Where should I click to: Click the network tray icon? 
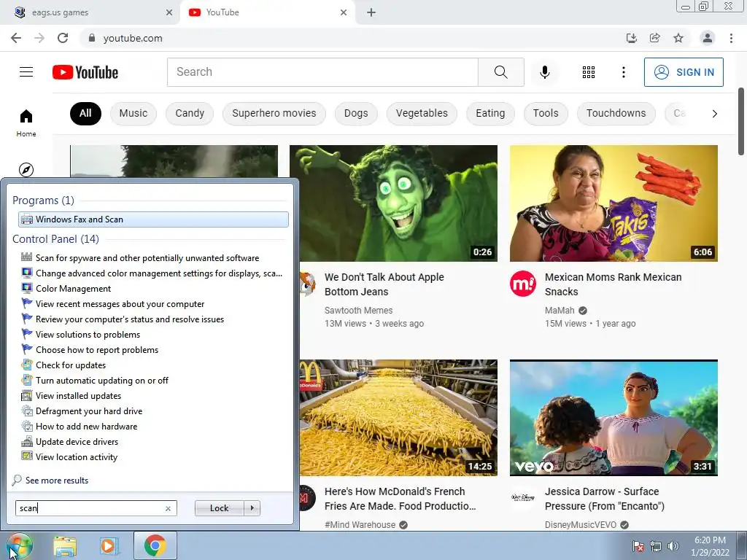click(x=656, y=546)
